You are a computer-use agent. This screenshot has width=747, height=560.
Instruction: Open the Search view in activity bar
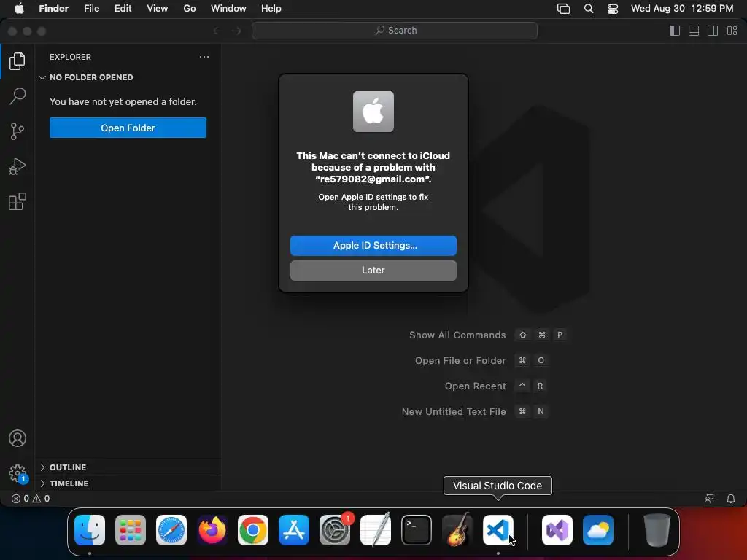18,96
